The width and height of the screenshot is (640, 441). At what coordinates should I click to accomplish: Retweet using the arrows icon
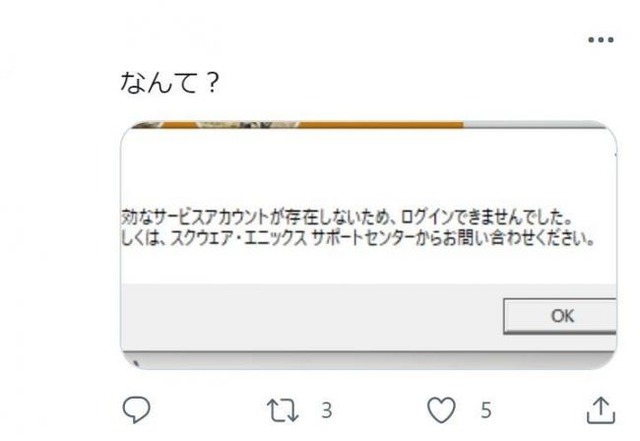tap(282, 410)
